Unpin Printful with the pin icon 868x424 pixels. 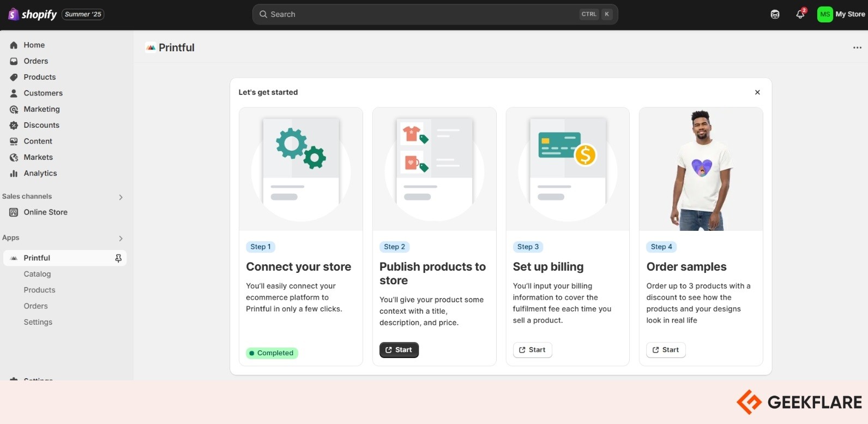118,258
